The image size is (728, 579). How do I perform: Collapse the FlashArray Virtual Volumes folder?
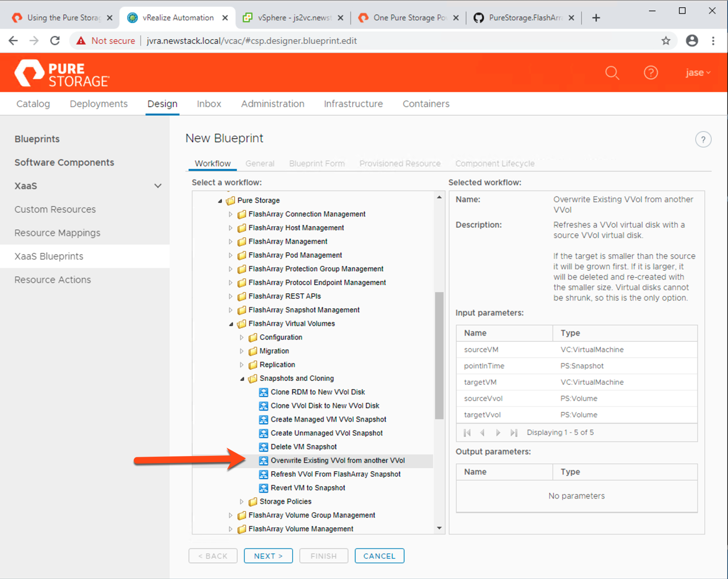point(231,324)
